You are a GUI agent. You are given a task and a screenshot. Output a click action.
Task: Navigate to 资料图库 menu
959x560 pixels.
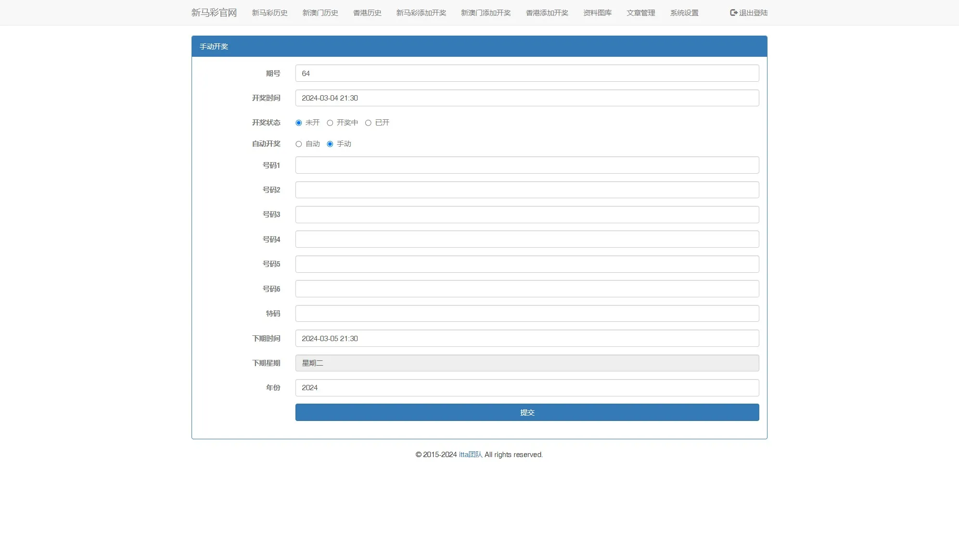597,13
